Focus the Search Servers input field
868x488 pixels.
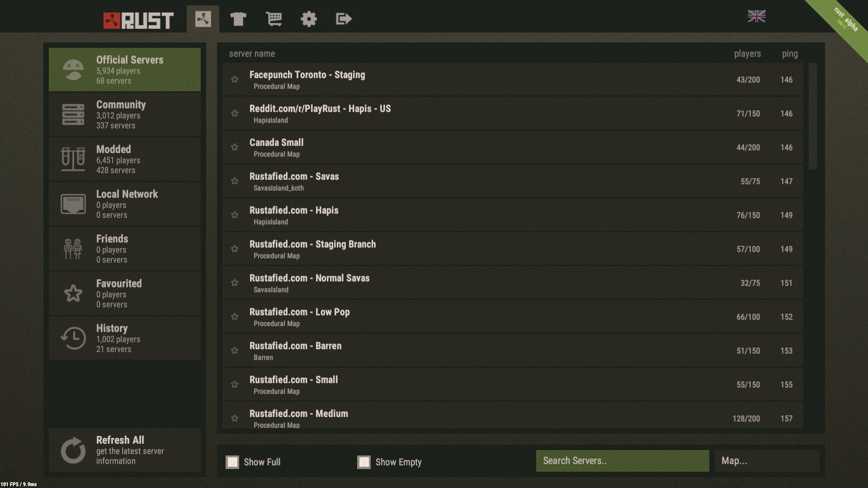tap(622, 461)
